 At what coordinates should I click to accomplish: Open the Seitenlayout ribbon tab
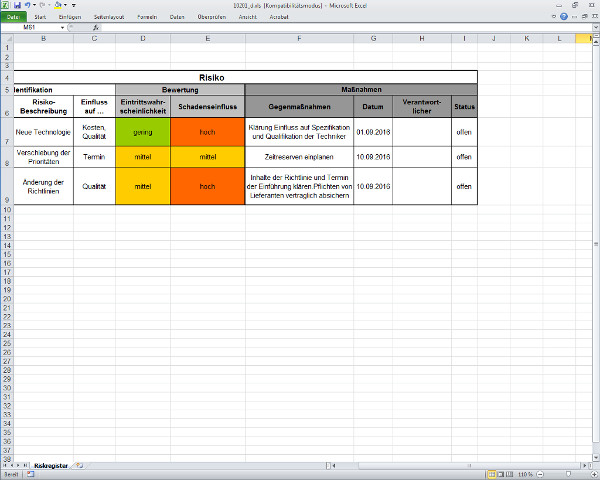108,17
